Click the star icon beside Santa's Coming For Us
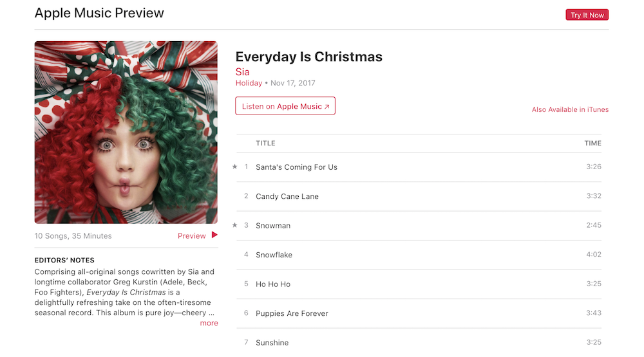Screen dimensions: 644x357 point(234,167)
